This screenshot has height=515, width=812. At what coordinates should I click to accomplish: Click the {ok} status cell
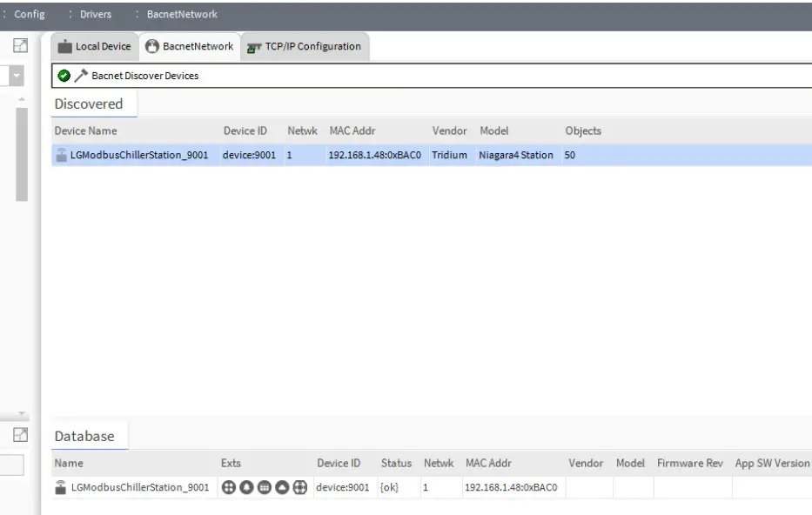tap(389, 487)
